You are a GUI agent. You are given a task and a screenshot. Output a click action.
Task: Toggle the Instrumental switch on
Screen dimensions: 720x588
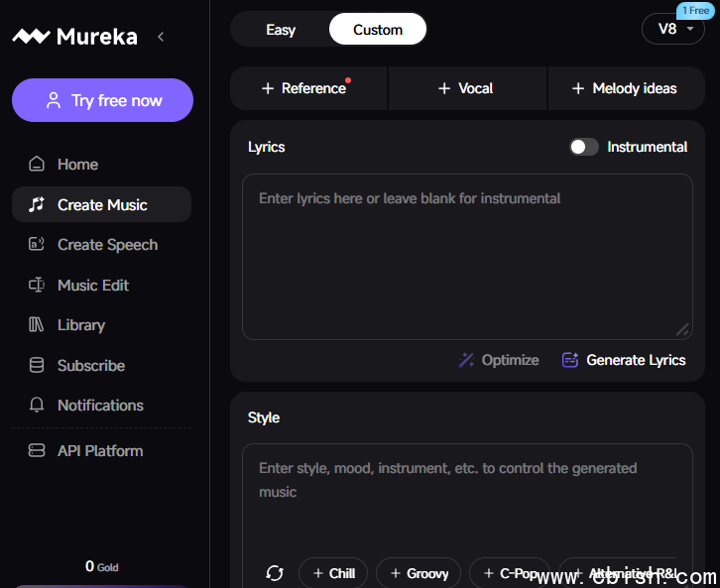(x=584, y=147)
